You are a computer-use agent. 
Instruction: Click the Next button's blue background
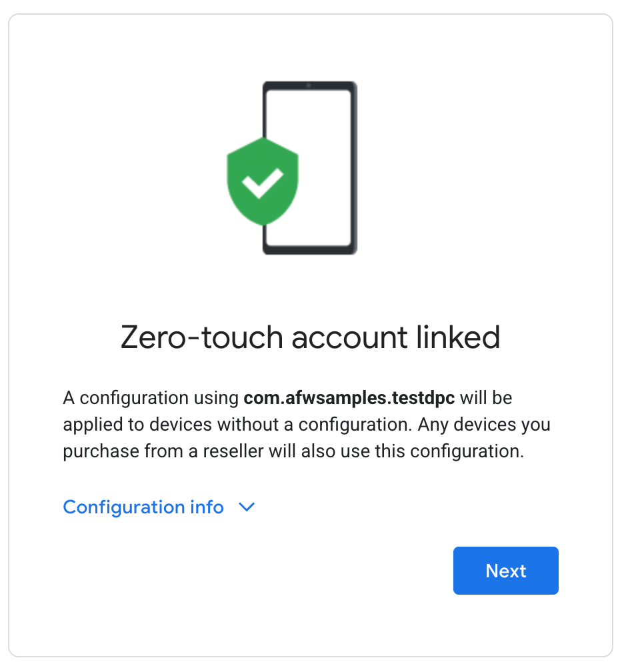click(505, 571)
